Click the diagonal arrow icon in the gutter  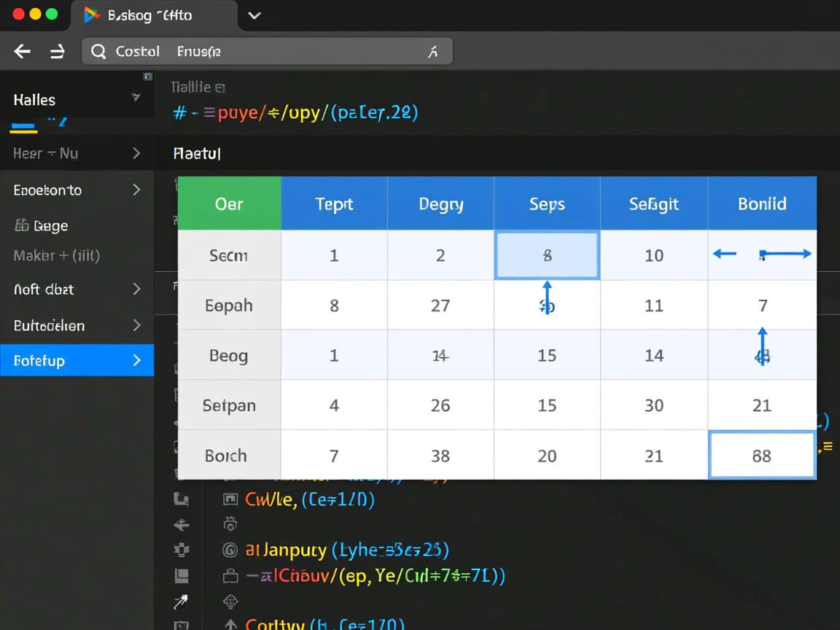tap(180, 602)
